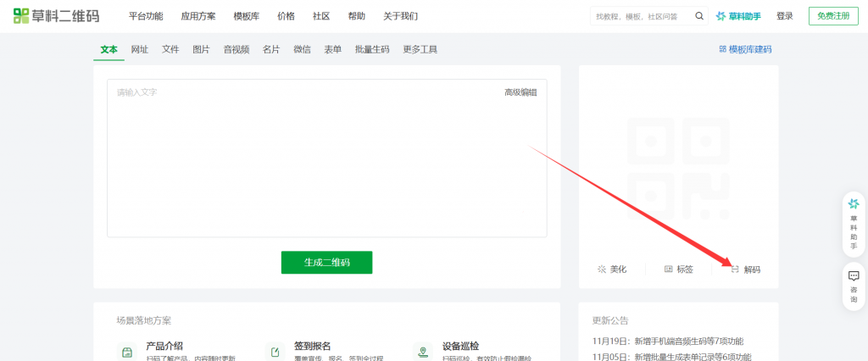
Task: Open the 产品介绍 scenario title
Action: click(x=164, y=346)
